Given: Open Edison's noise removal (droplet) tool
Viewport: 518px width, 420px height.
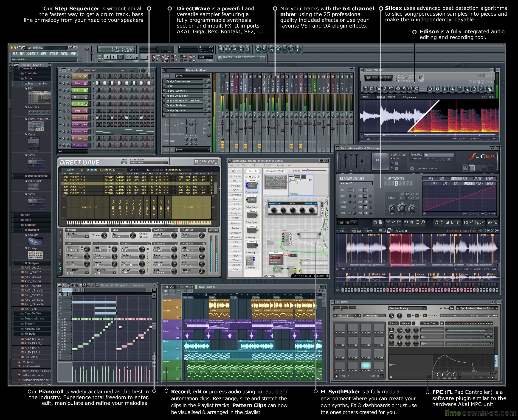Looking at the screenshot, I should (x=445, y=89).
